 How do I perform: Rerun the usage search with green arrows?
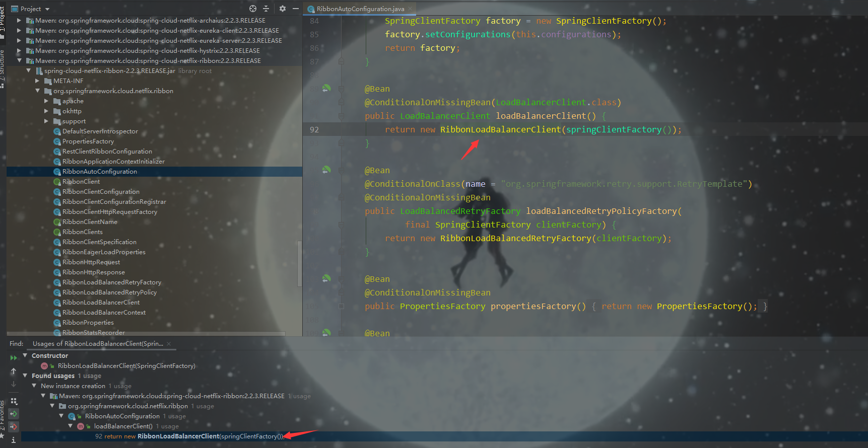[x=14, y=358]
